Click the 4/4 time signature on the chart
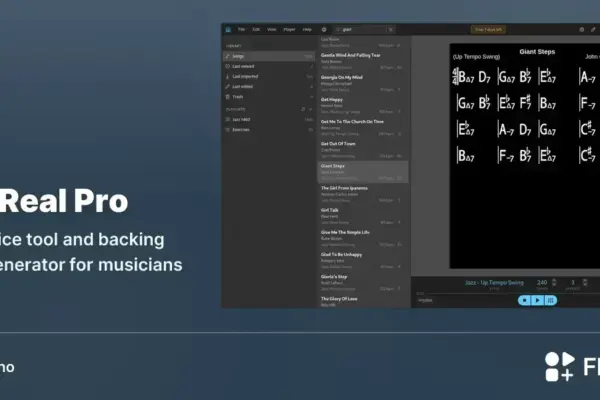This screenshot has width=600, height=400. 455,77
